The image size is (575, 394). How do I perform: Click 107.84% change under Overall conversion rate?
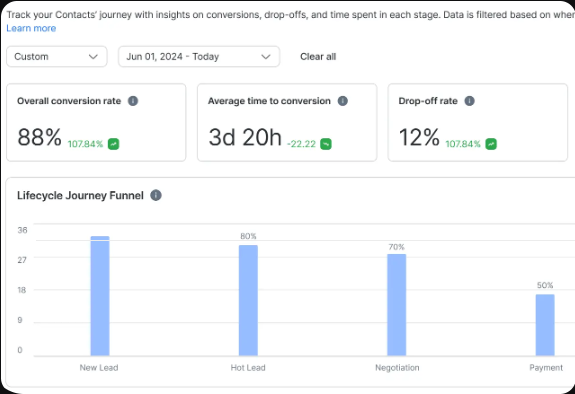(85, 144)
